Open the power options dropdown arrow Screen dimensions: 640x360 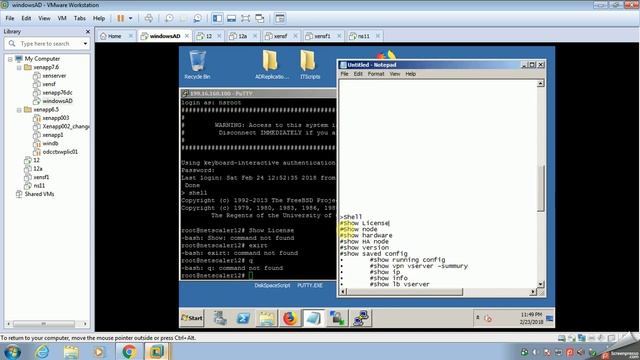(x=131, y=18)
